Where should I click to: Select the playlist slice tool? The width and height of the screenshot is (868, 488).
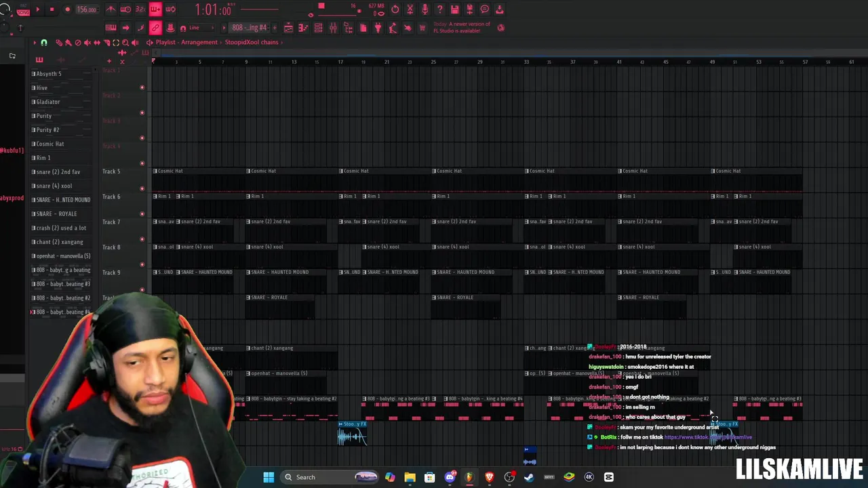coord(106,42)
